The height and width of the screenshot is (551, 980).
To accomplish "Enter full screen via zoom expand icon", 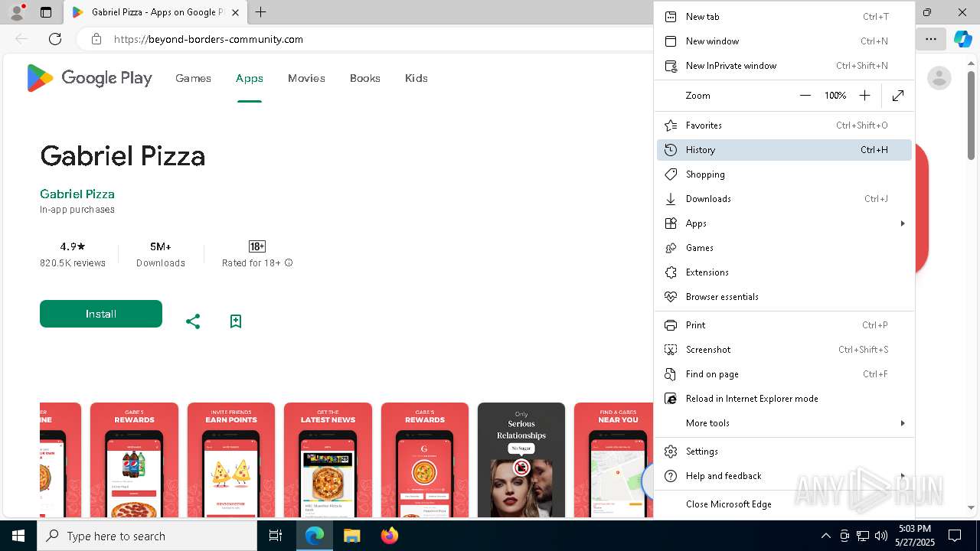I will 898,96.
